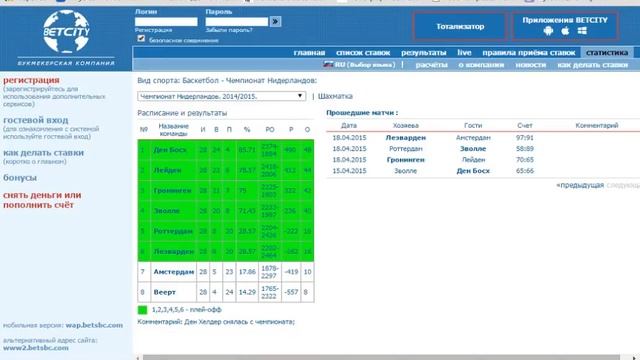Click the horizontal scrollbar at page bottom

382,357
